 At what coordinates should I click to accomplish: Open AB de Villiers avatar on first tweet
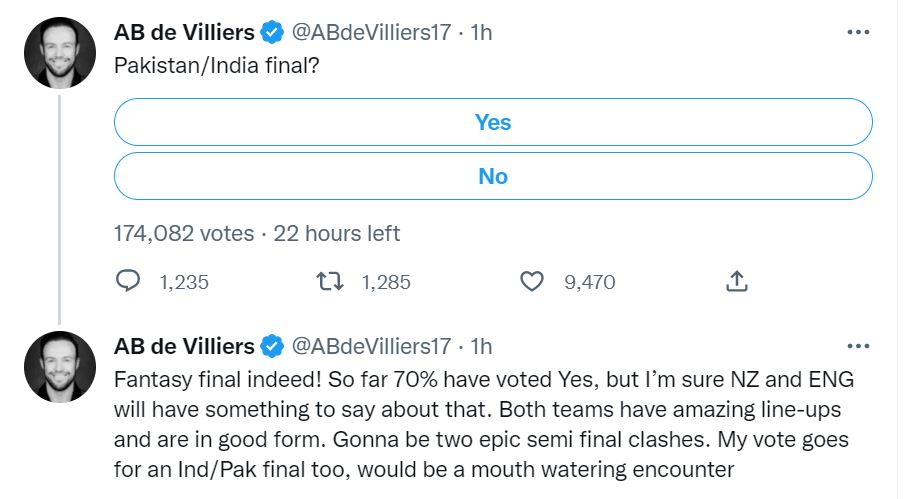59,54
